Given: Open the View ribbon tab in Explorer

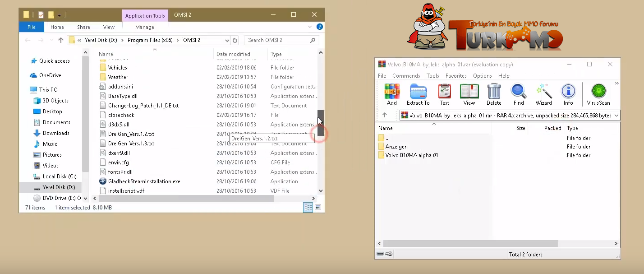Looking at the screenshot, I should 109,27.
